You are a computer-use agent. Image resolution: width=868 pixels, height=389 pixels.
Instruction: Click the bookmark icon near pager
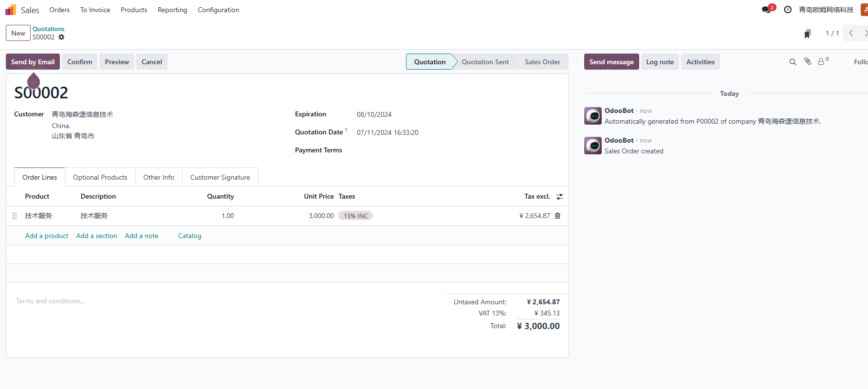point(808,34)
